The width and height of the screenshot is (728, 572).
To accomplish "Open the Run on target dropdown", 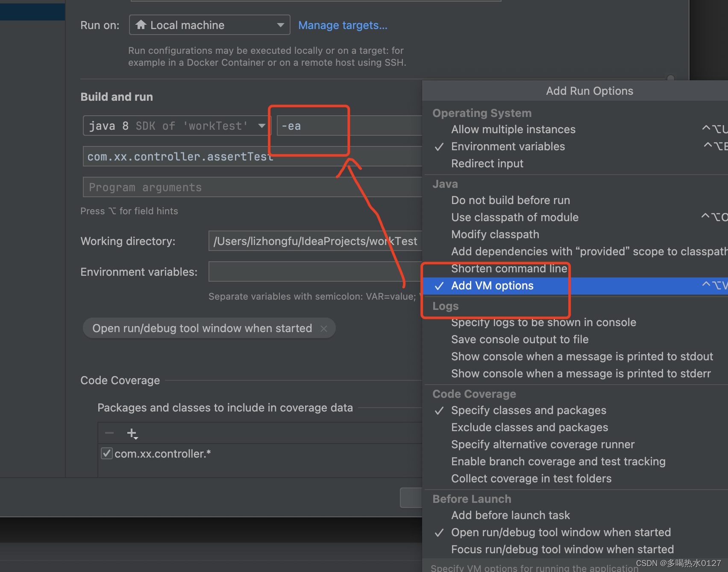I will coord(209,25).
